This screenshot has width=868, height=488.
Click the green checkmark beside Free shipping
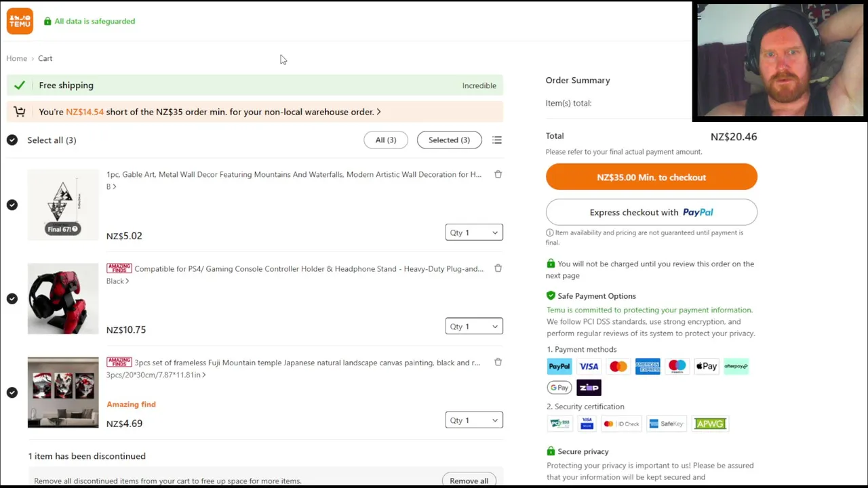[x=20, y=85]
